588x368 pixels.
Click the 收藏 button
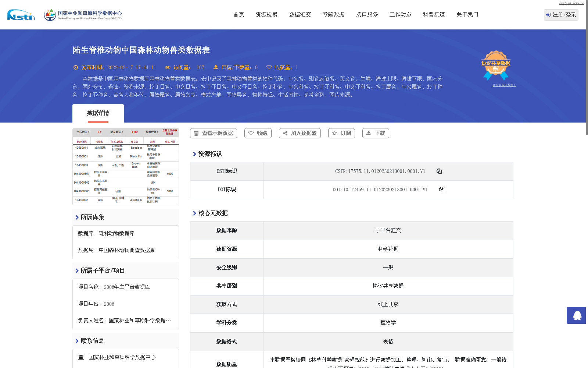pos(258,133)
